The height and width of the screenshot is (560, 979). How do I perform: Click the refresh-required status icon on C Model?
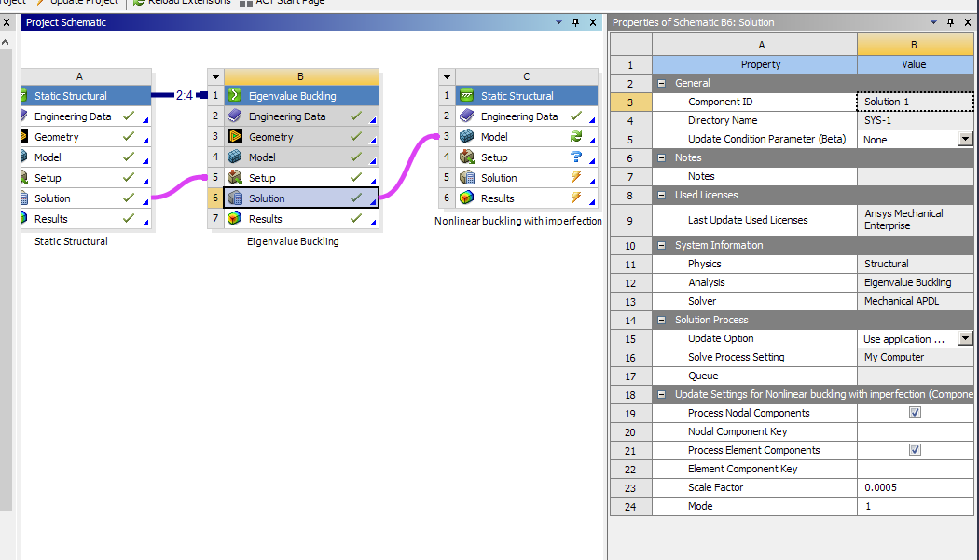click(575, 137)
